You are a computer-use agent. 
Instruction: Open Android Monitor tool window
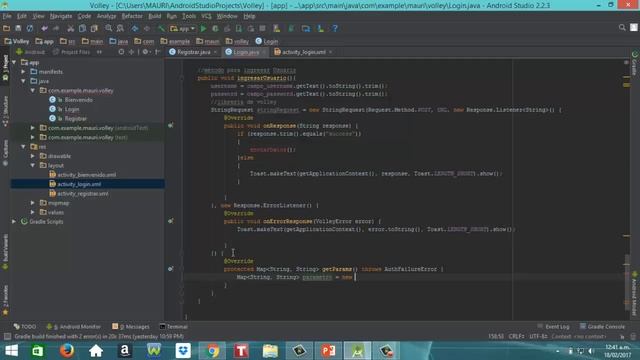pyautogui.click(x=73, y=327)
